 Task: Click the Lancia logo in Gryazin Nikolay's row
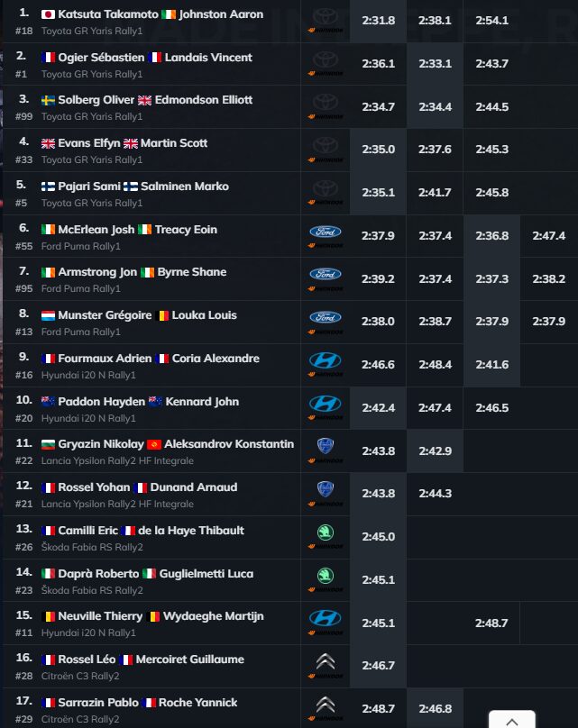click(325, 444)
